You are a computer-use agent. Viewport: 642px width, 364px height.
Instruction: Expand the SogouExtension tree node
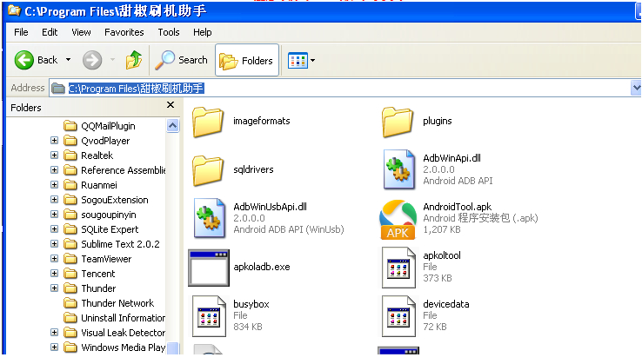[x=54, y=200]
